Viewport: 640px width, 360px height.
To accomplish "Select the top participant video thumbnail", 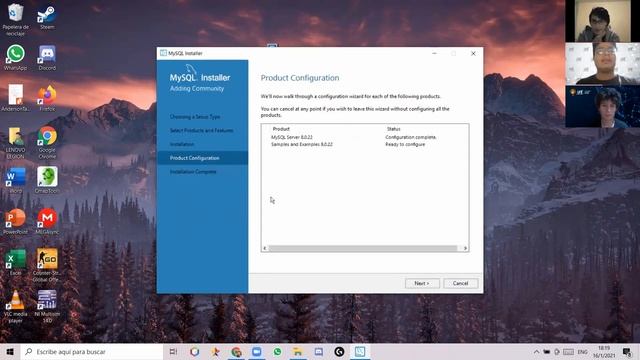I will [x=602, y=21].
